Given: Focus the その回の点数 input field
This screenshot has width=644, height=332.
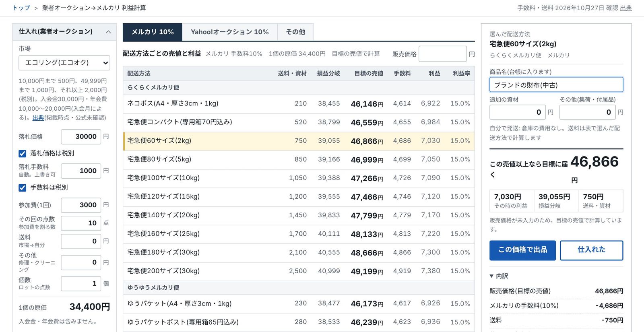Looking at the screenshot, I should coord(81,223).
